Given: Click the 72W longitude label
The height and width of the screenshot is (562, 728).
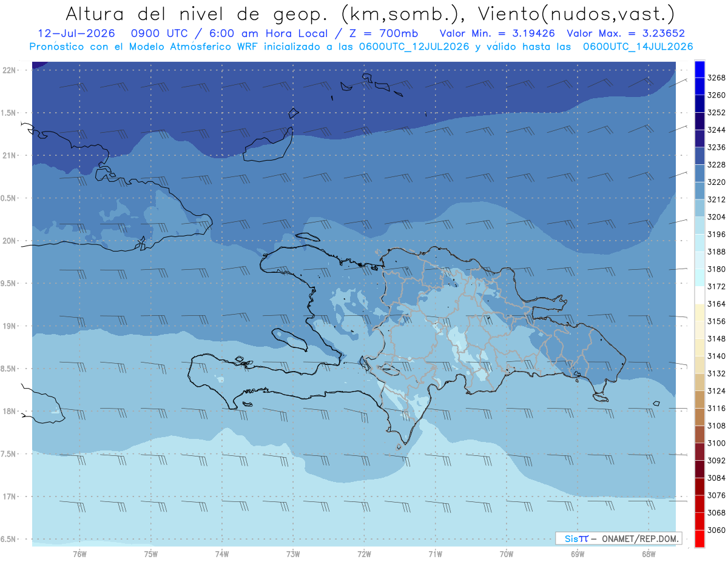Looking at the screenshot, I should pyautogui.click(x=364, y=553).
